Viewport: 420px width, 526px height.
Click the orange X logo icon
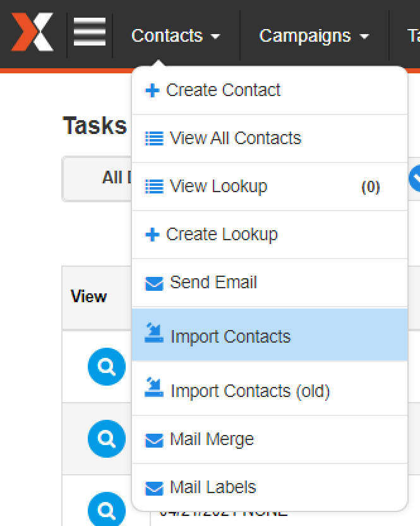coord(32,32)
